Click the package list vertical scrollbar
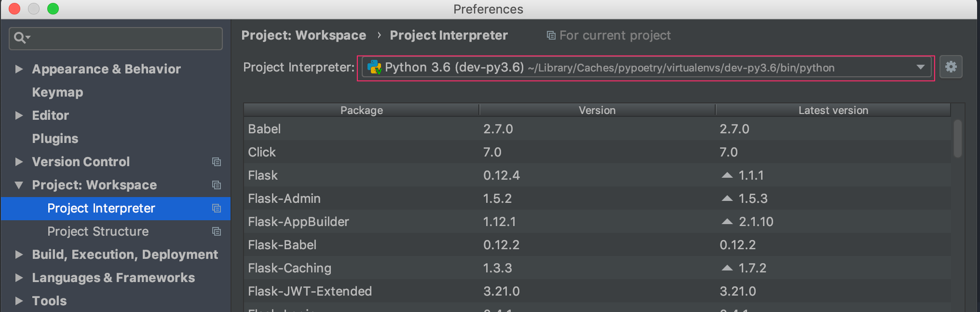This screenshot has width=980, height=312. [x=958, y=139]
